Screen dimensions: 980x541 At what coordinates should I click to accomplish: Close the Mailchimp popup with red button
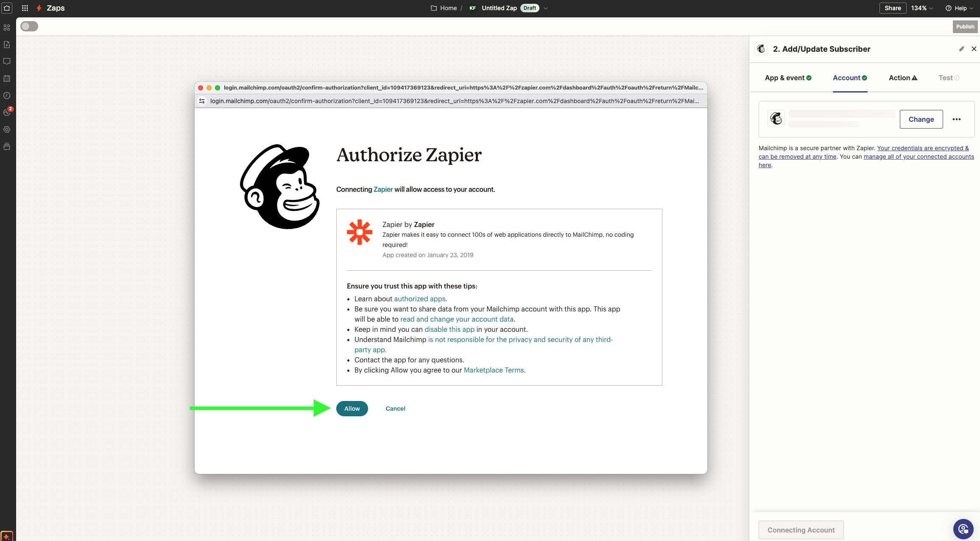[201, 88]
